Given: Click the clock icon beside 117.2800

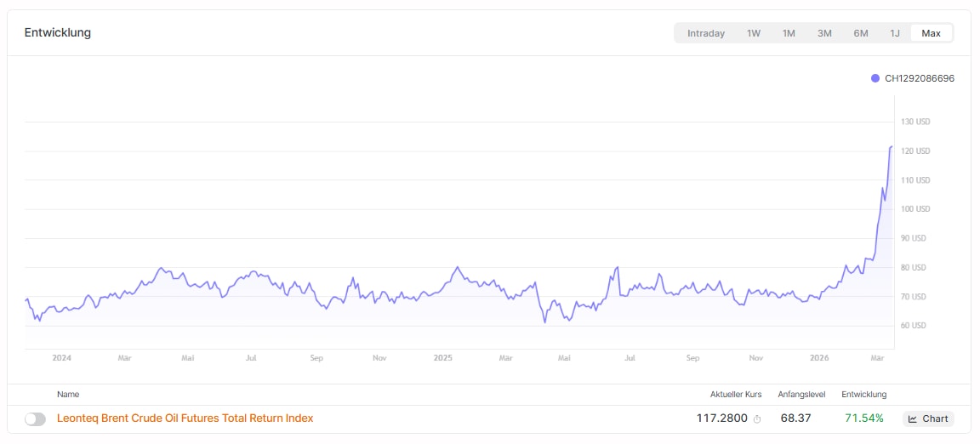Looking at the screenshot, I should point(757,419).
